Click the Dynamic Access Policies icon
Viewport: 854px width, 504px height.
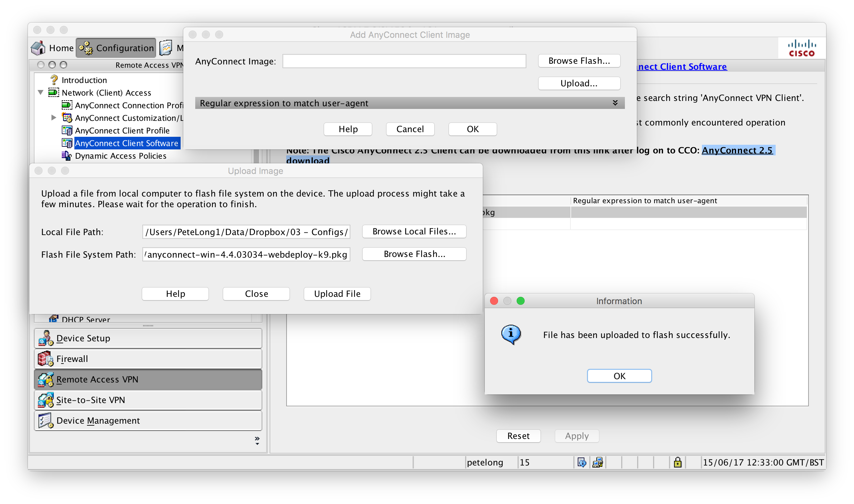pos(66,155)
